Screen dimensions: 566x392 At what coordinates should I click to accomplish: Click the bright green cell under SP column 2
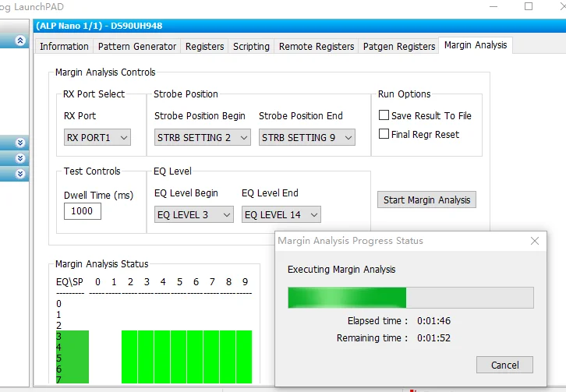click(x=129, y=357)
